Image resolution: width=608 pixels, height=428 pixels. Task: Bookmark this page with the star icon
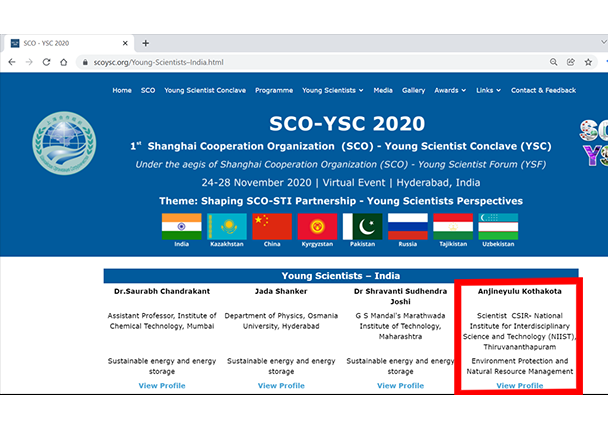tap(588, 62)
